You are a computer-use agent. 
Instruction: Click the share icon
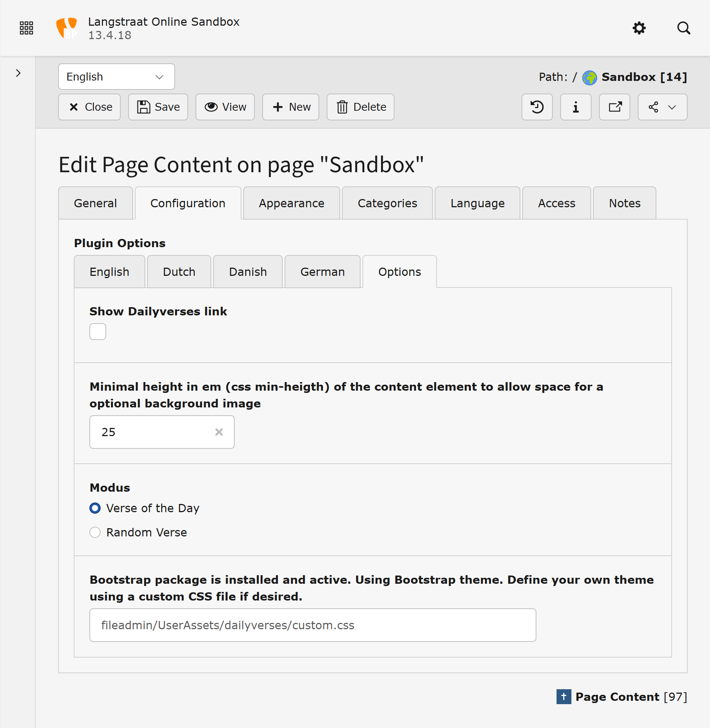(654, 107)
